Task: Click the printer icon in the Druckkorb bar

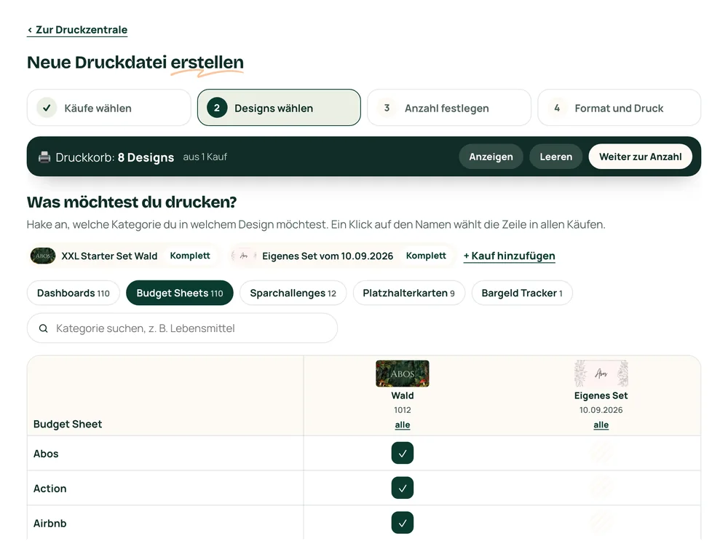Action: 44,157
